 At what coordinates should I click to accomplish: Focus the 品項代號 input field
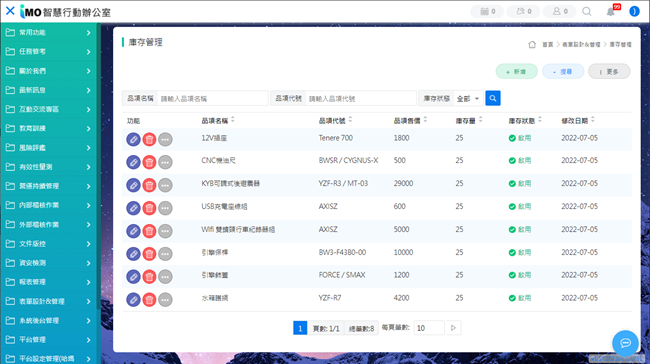point(361,99)
